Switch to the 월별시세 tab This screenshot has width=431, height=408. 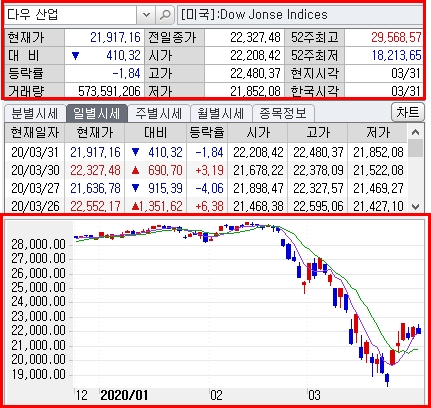(x=221, y=113)
